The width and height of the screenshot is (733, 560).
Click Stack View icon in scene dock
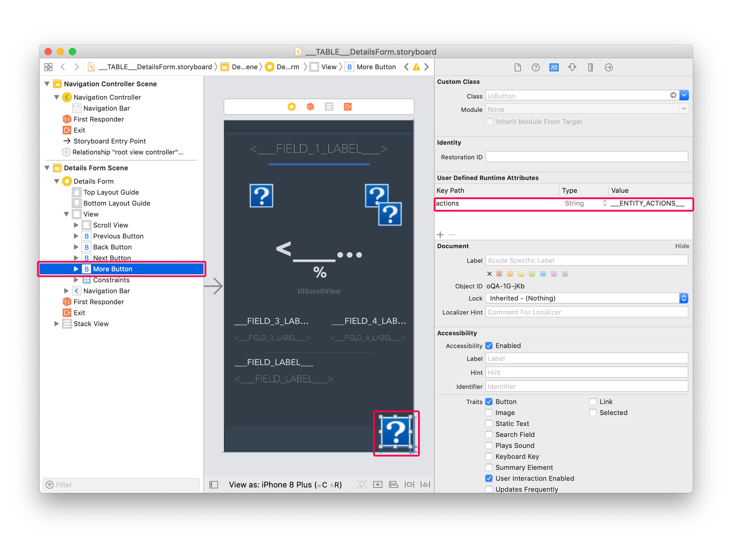click(x=329, y=107)
